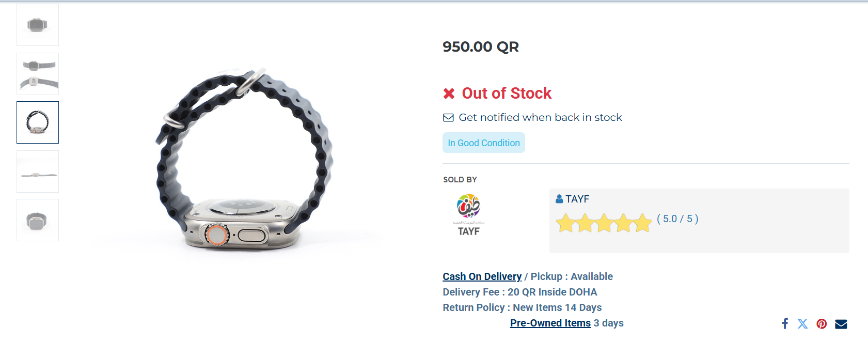Click the TAYF seller name
The height and width of the screenshot is (342, 868).
[577, 198]
